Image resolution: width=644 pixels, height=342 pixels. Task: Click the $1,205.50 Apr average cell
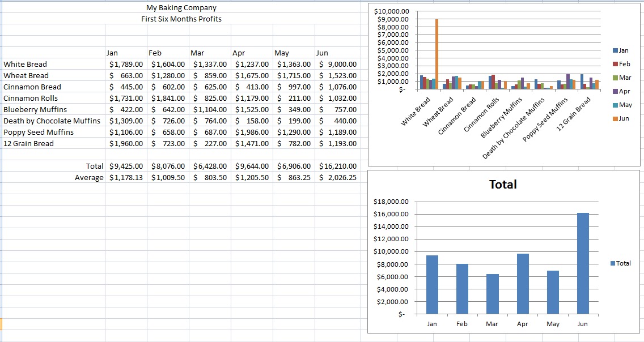[252, 178]
